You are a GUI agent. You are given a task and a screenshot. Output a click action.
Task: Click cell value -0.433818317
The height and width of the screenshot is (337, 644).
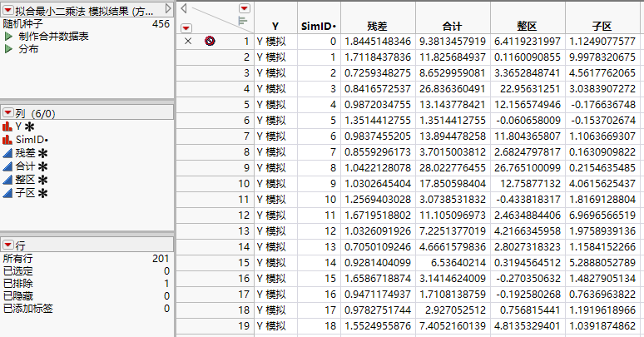[x=528, y=200]
